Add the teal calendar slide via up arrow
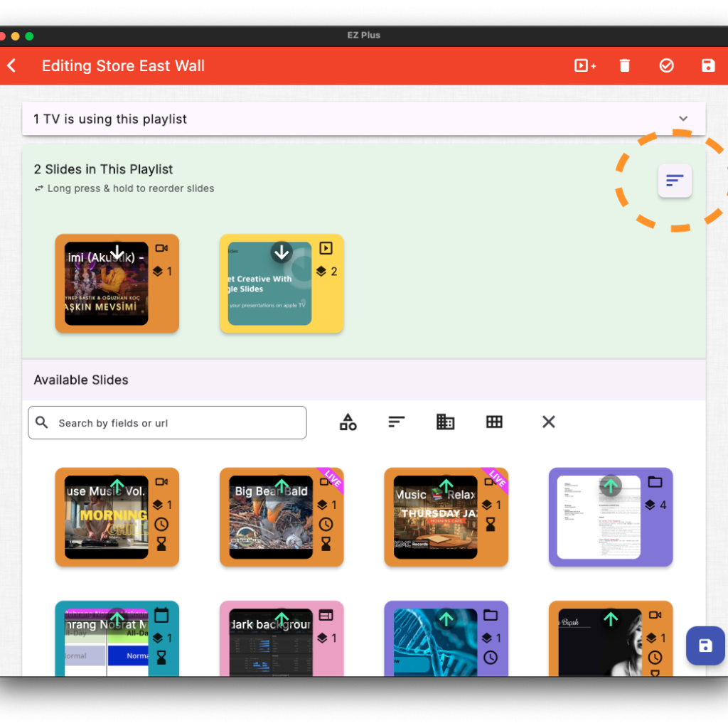728x728 pixels. 117,619
